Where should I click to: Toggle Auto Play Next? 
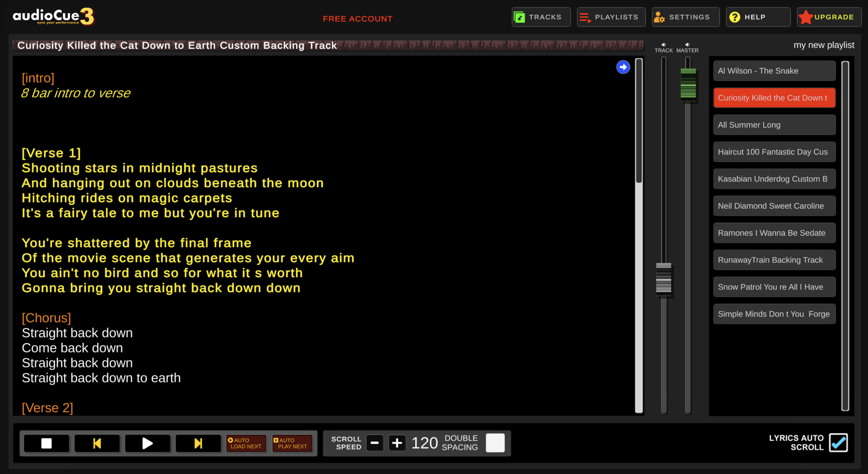point(292,443)
